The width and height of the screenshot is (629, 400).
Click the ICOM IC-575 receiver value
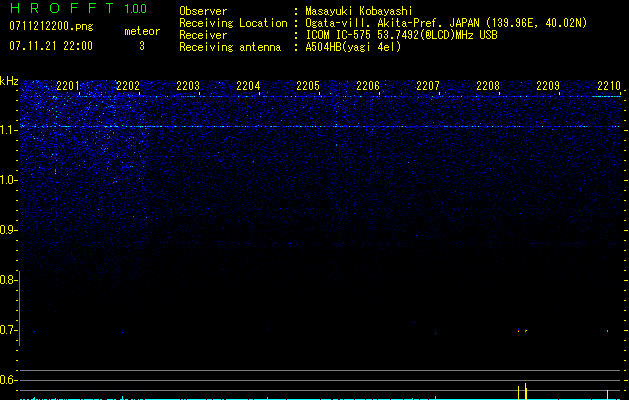pos(401,35)
